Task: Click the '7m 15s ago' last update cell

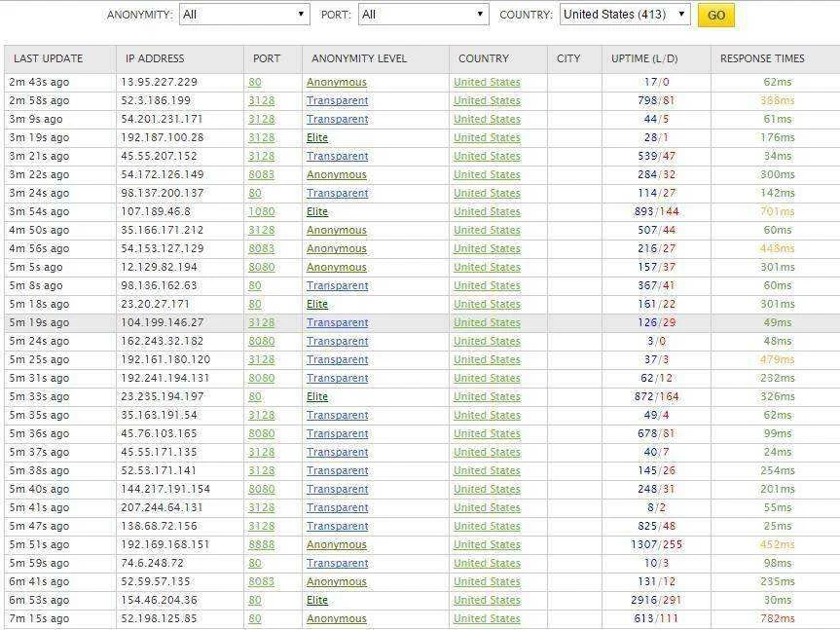Action: pyautogui.click(x=39, y=618)
